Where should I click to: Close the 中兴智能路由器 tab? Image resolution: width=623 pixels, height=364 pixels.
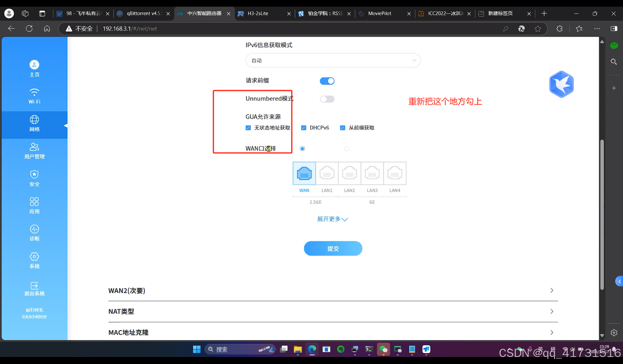pos(229,14)
